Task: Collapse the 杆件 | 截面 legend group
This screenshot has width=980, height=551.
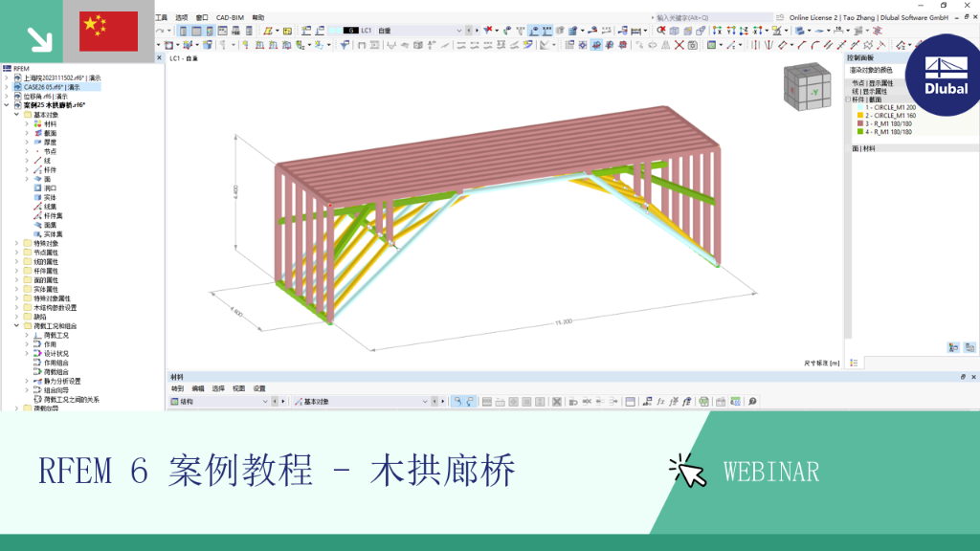Action: point(848,99)
